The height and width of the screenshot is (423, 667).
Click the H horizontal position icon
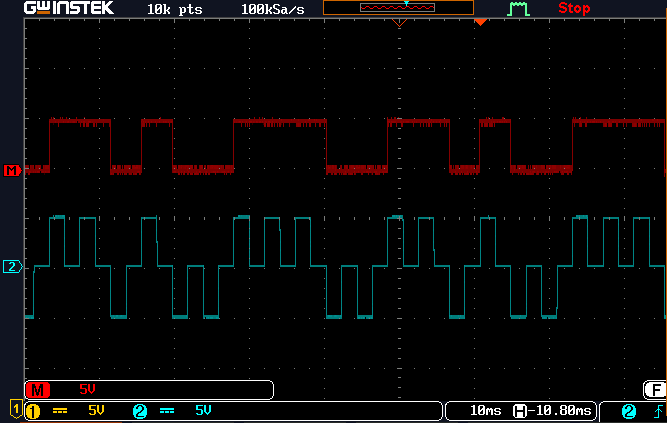pos(520,411)
